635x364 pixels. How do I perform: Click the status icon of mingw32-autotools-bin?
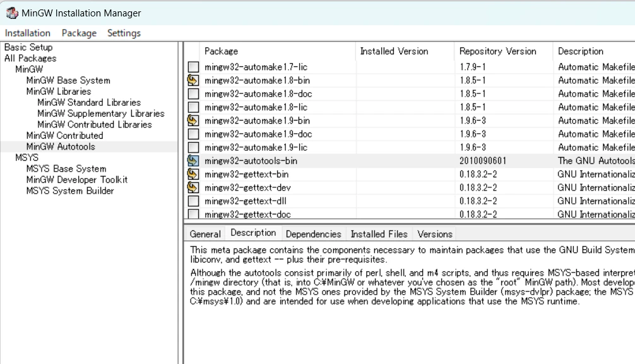point(193,161)
